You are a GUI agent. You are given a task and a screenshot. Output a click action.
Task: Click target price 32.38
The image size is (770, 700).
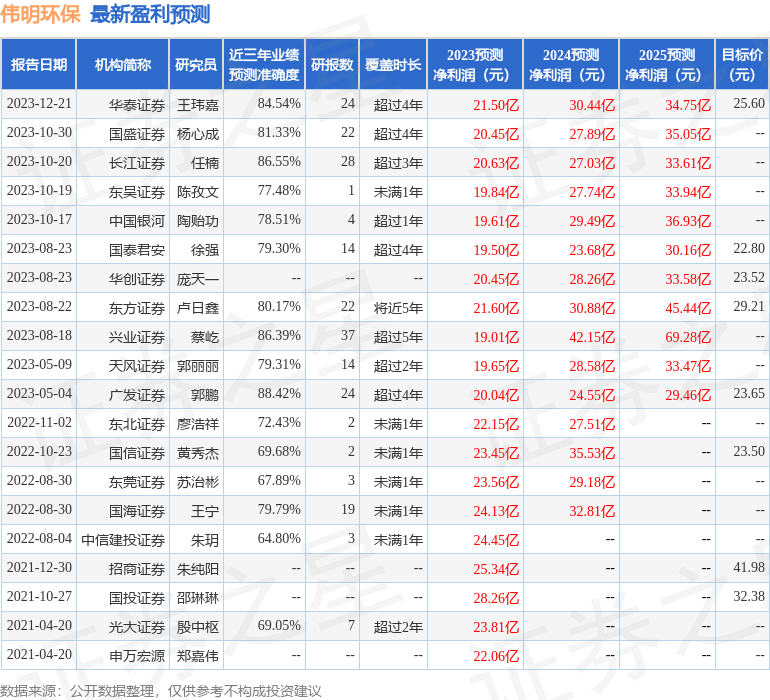(749, 596)
